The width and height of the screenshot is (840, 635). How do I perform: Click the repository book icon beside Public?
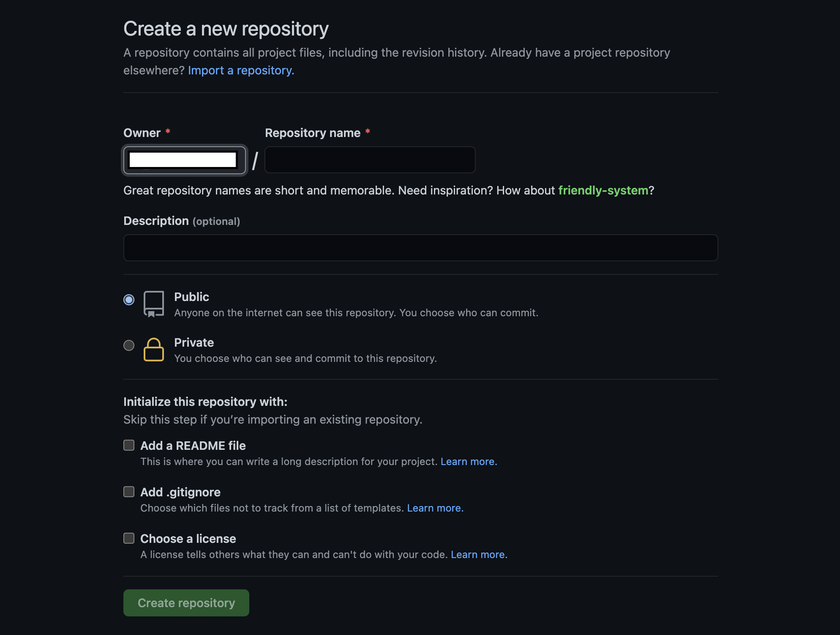(154, 304)
